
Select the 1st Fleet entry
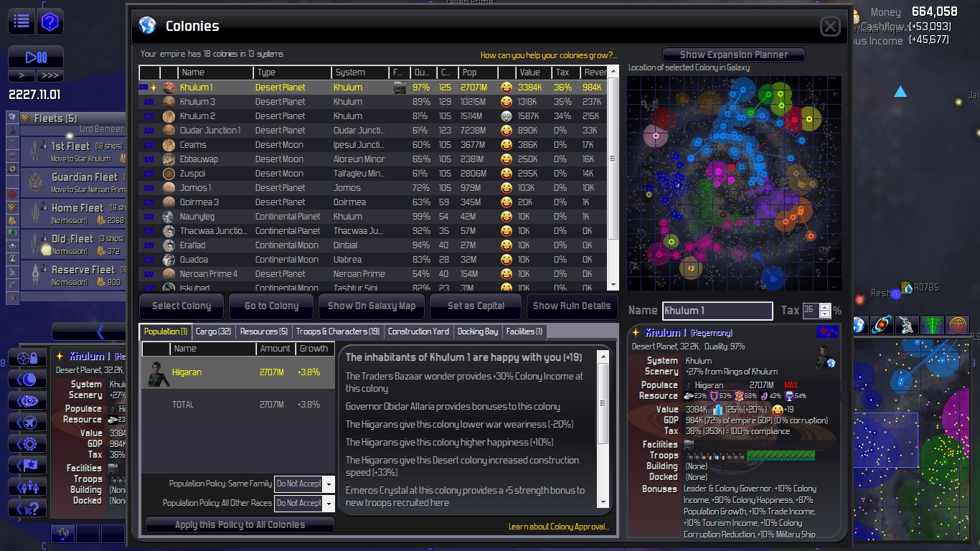73,151
